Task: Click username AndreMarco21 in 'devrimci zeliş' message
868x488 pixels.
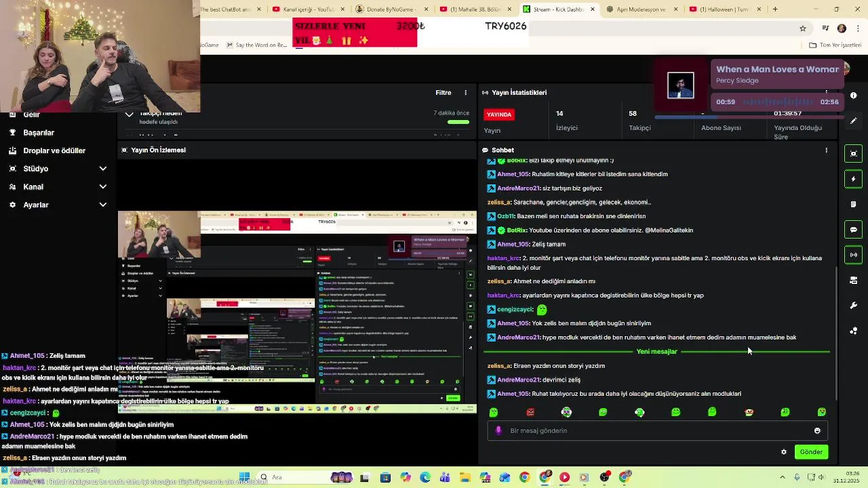Action: (x=518, y=380)
